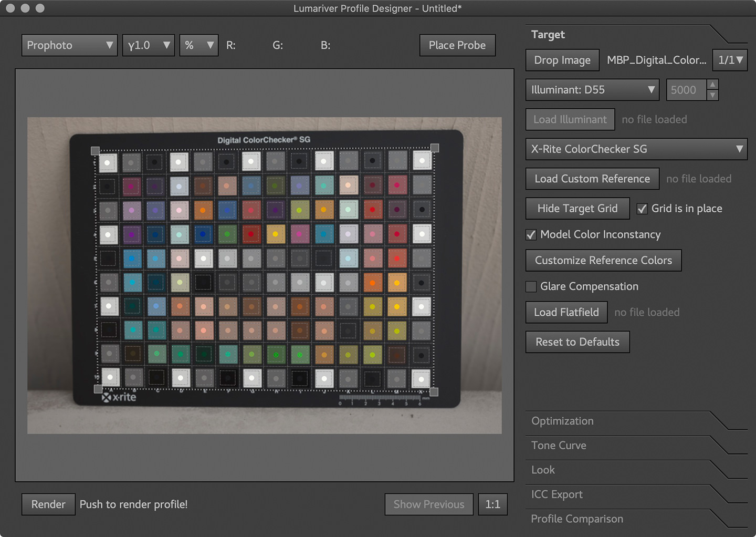Viewport: 756px width, 537px height.
Task: Click the Place Probe button
Action: pyautogui.click(x=457, y=45)
